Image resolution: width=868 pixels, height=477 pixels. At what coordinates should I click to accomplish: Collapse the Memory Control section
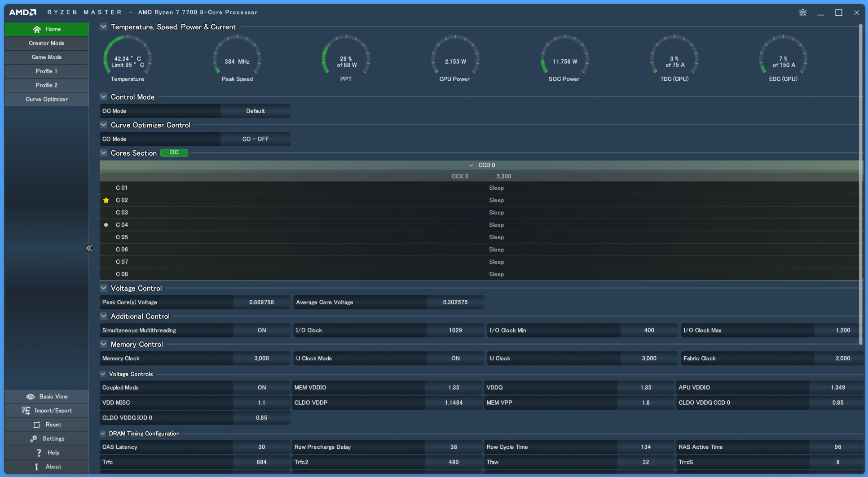(104, 344)
